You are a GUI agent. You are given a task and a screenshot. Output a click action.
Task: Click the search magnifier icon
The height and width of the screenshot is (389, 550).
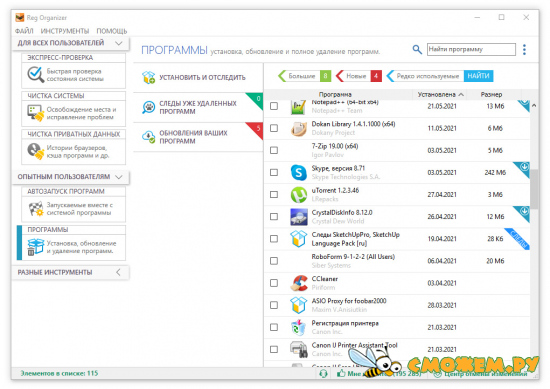417,49
